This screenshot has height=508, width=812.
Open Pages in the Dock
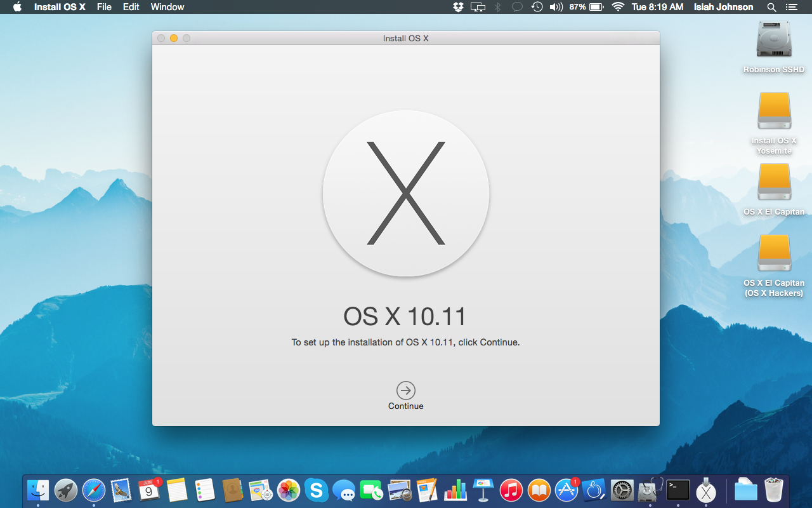click(428, 490)
